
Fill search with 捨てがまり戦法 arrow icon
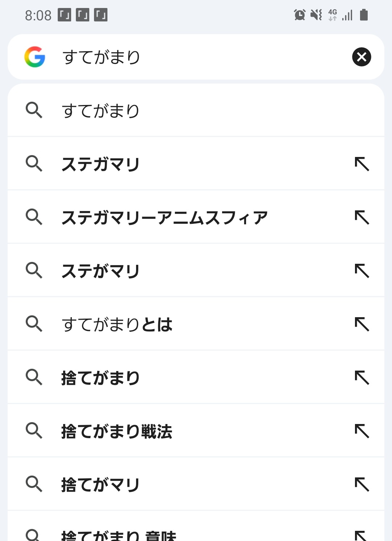click(362, 431)
